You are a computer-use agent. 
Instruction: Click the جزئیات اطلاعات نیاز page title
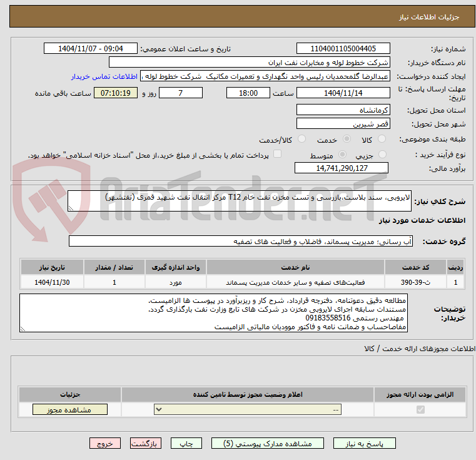coord(429,17)
